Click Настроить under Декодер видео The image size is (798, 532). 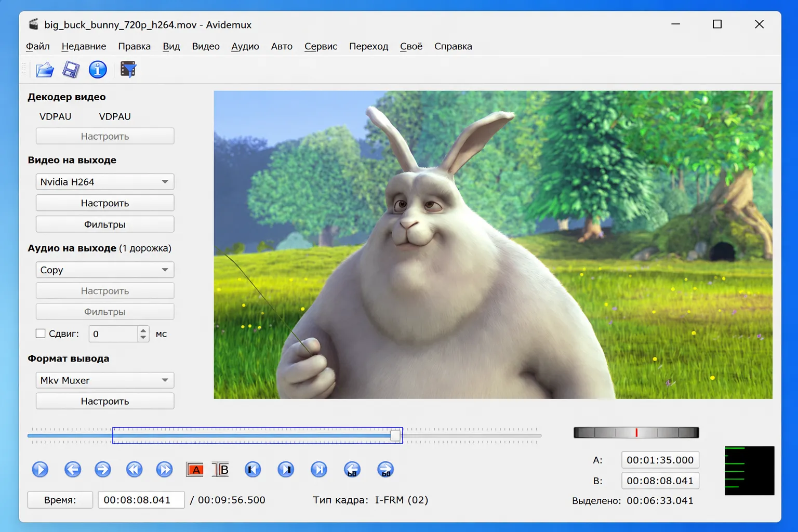105,136
